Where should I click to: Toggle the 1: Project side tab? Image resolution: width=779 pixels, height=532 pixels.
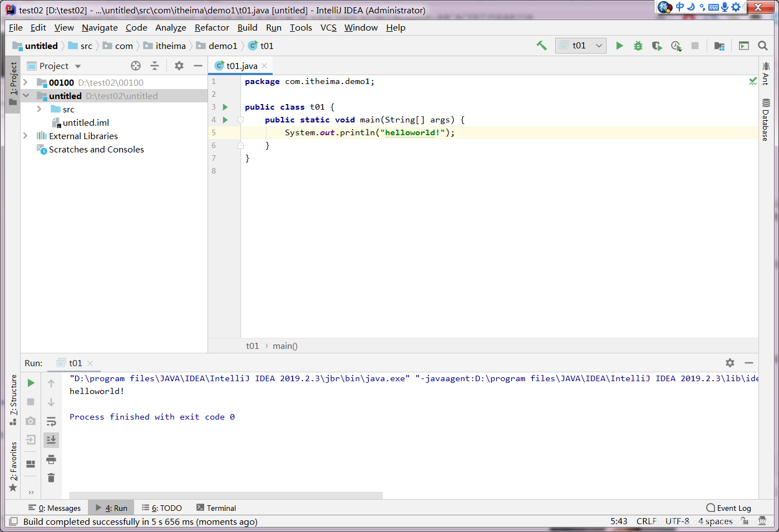pyautogui.click(x=13, y=83)
